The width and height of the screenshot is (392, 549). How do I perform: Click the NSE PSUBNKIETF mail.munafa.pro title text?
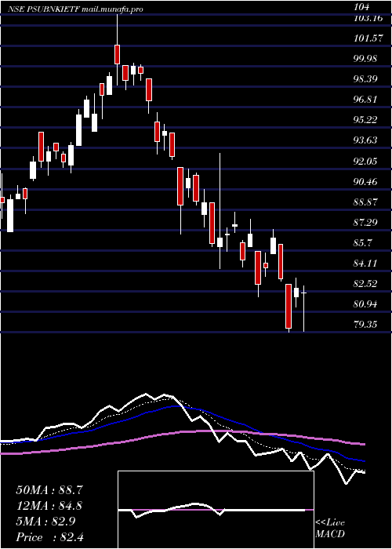click(x=75, y=9)
